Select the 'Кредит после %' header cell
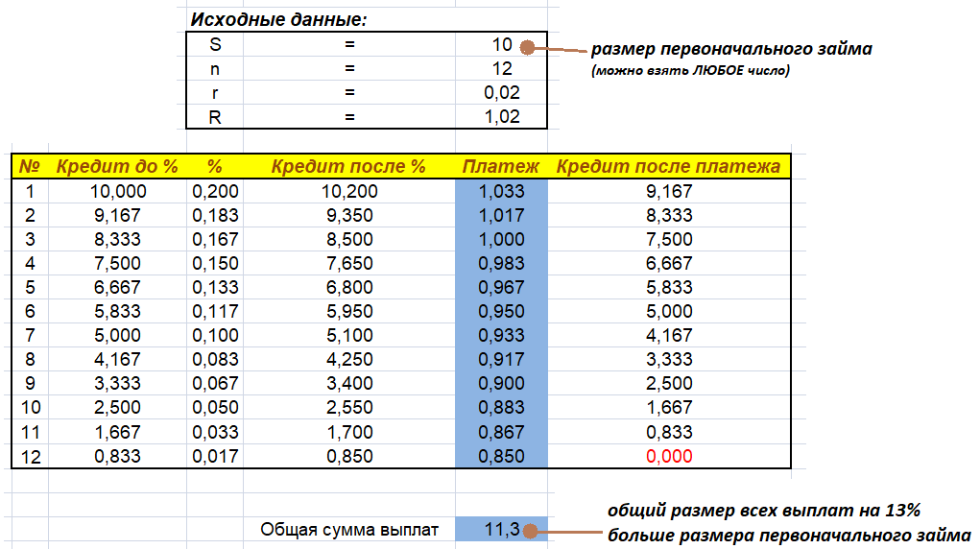Screen dimensions: 980x549 coord(348,166)
